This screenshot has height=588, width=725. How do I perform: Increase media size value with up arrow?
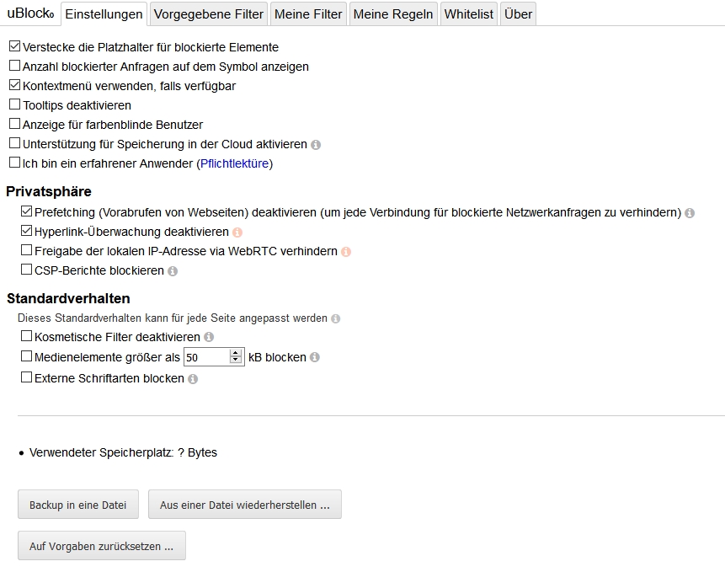[x=236, y=353]
